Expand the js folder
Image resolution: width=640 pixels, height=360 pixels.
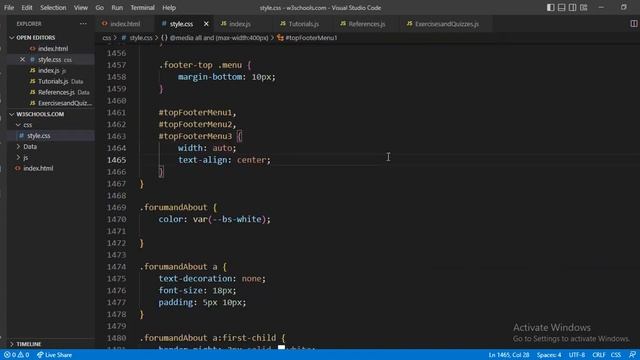[25, 158]
